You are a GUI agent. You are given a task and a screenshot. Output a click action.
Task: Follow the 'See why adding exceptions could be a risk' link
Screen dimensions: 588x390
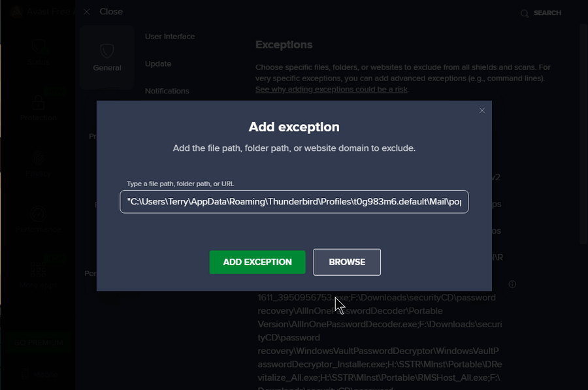[331, 89]
